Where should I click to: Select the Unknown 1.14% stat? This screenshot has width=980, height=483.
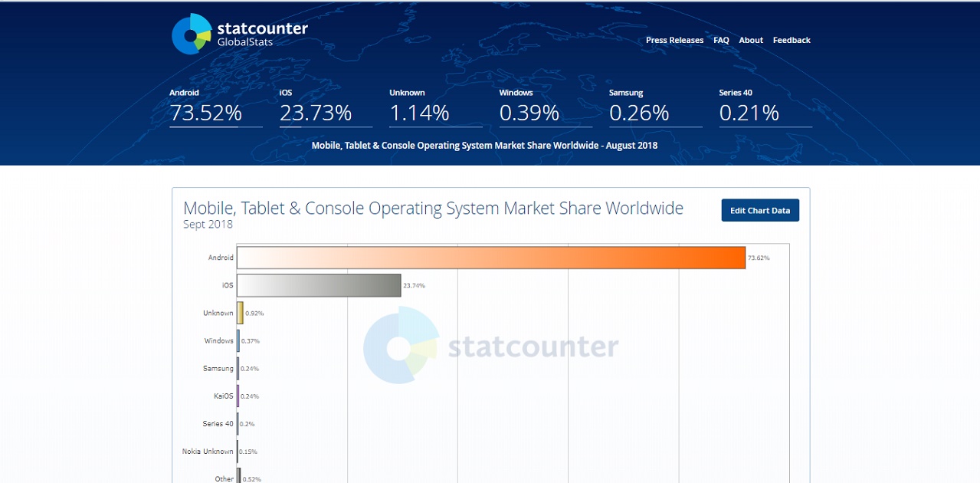pos(435,107)
